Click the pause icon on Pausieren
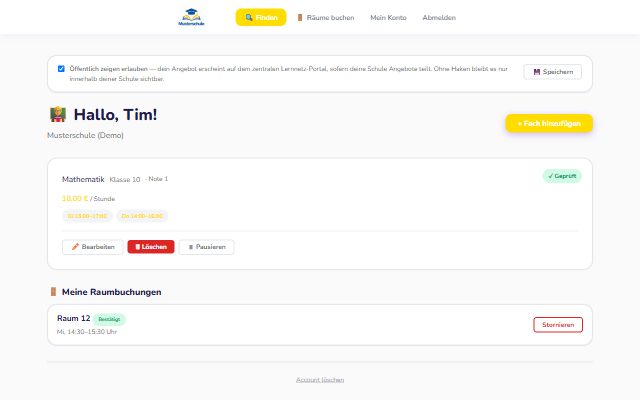Image resolution: width=640 pixels, height=400 pixels. 191,247
